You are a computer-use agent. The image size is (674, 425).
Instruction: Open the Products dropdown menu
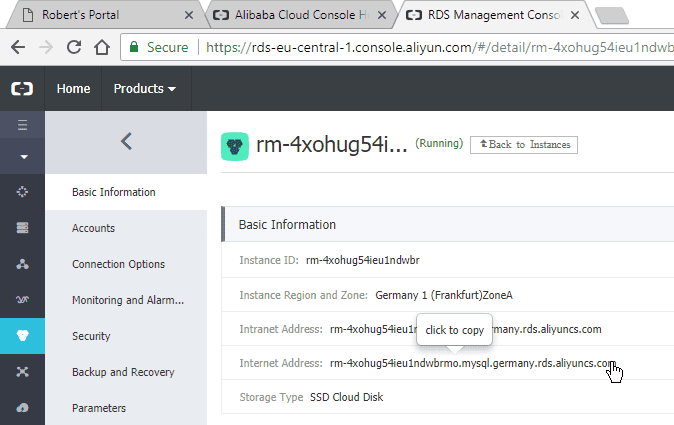tap(144, 89)
